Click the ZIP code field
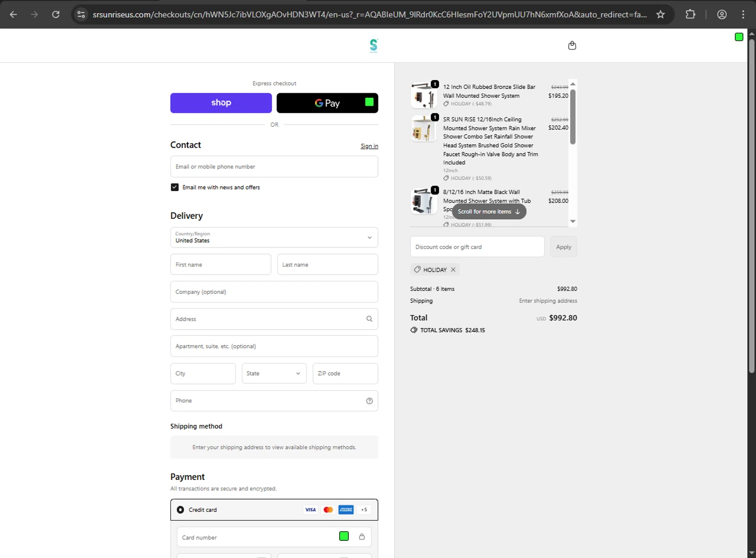 [x=345, y=374]
